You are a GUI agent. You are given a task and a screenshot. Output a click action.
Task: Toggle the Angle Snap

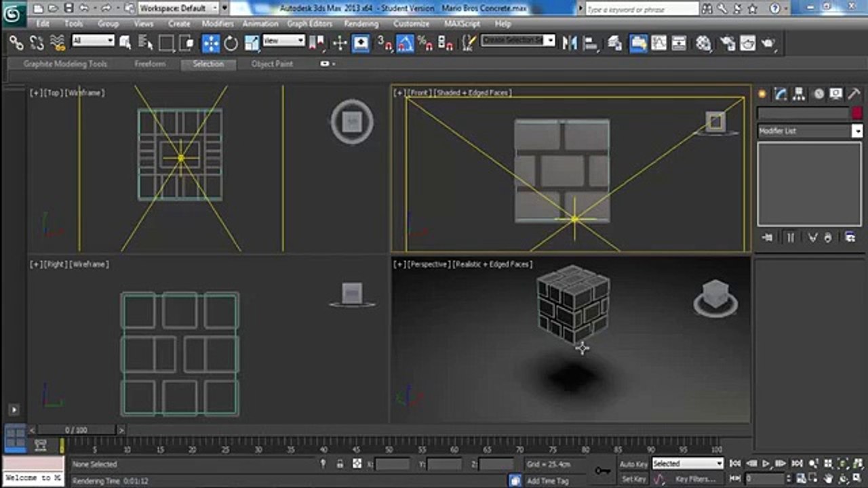(405, 43)
